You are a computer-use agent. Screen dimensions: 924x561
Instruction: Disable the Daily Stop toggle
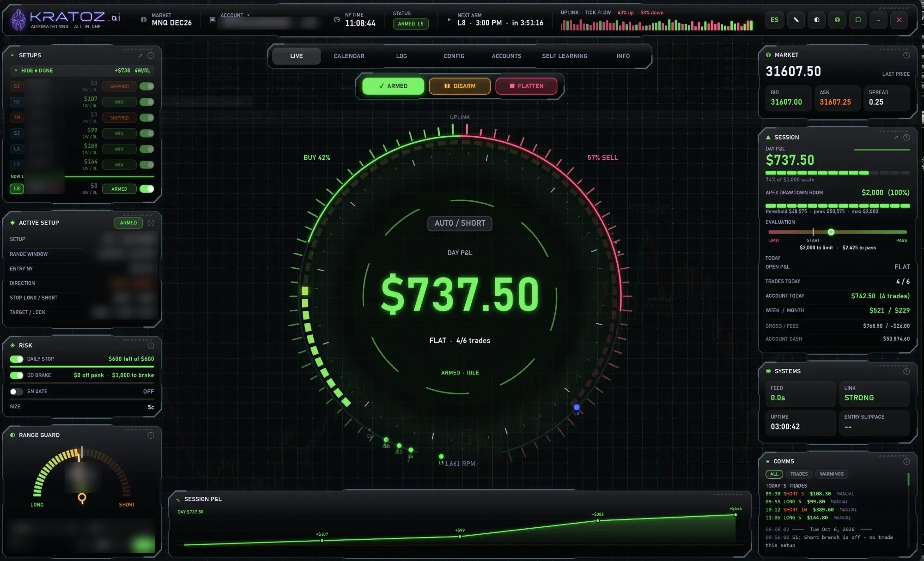17,359
